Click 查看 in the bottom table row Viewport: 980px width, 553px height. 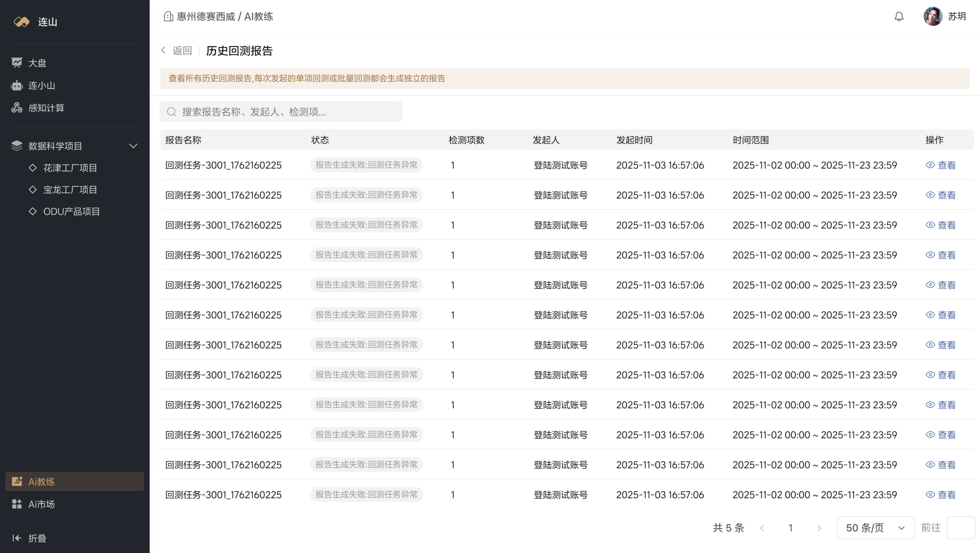946,494
